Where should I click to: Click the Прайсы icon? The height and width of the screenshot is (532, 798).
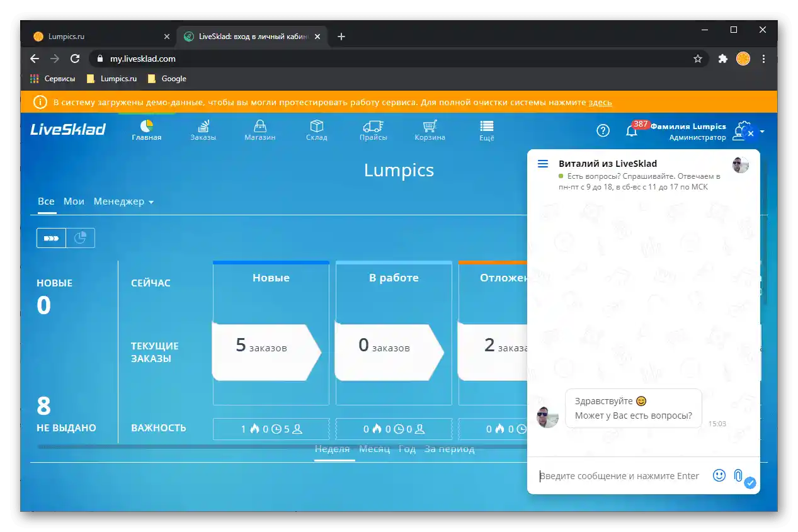point(373,126)
